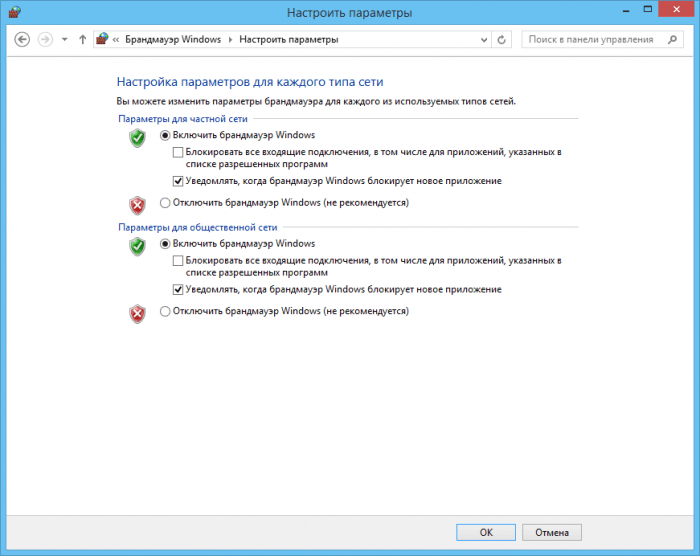The width and height of the screenshot is (700, 556).
Task: Select Отключить брандмауэр for public network
Action: point(165,311)
